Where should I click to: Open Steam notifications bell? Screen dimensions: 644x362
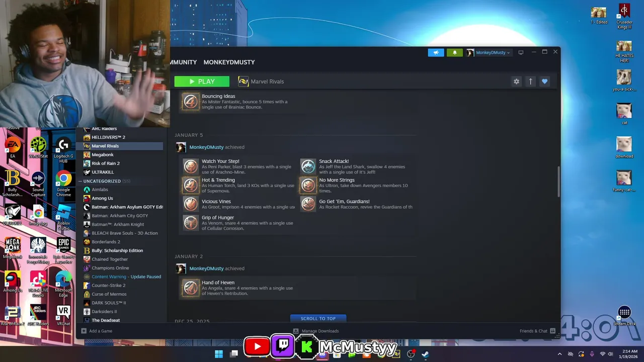point(454,52)
